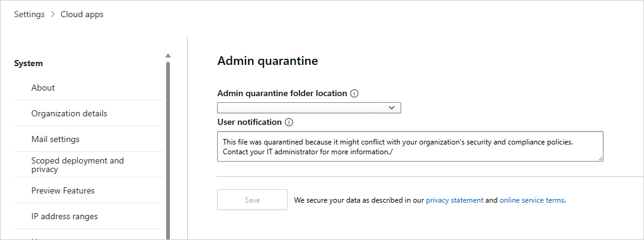Image resolution: width=644 pixels, height=240 pixels.
Task: Open the privacy statement link
Action: pyautogui.click(x=454, y=200)
